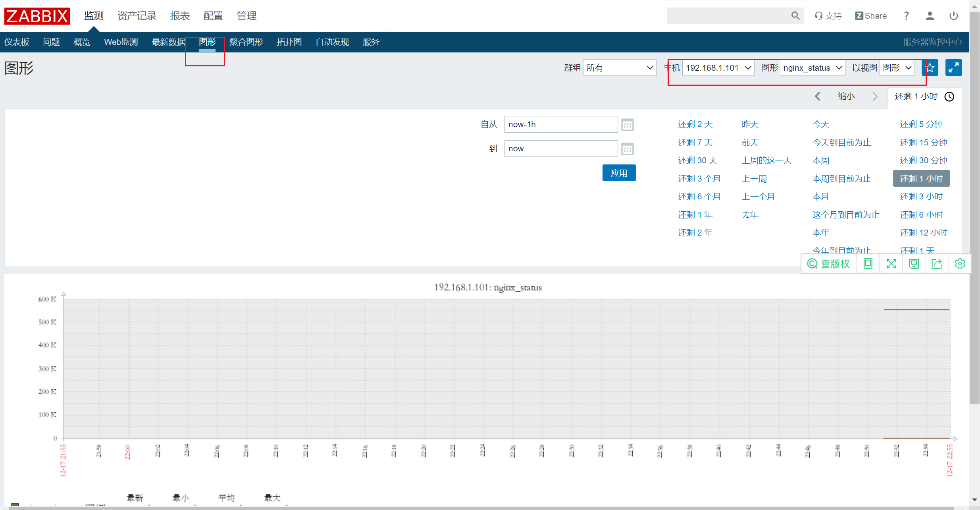Click the 缩小 zoom out link
This screenshot has height=510, width=980.
coord(846,97)
